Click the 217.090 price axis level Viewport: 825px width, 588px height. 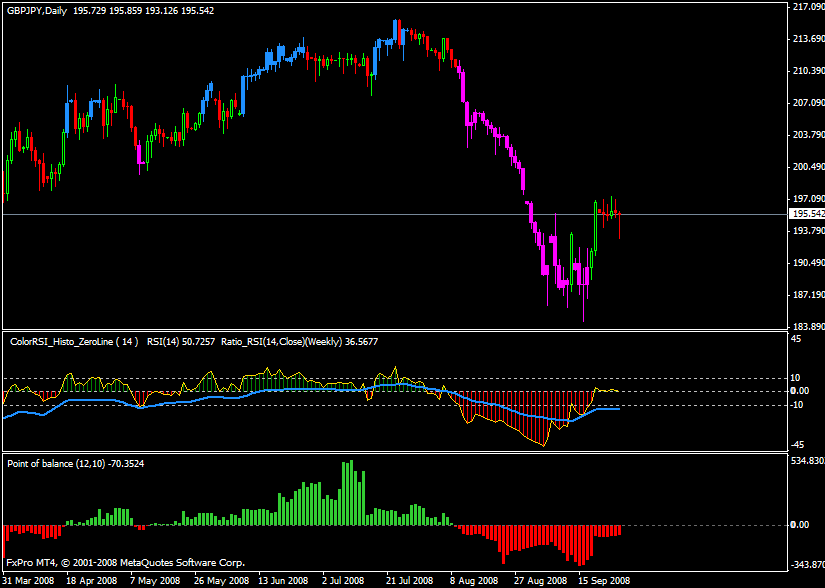806,7
